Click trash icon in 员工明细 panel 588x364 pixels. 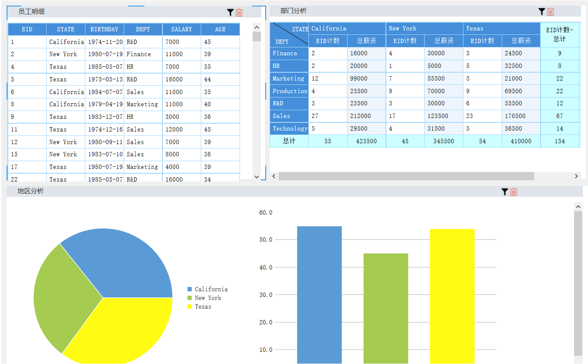point(239,13)
